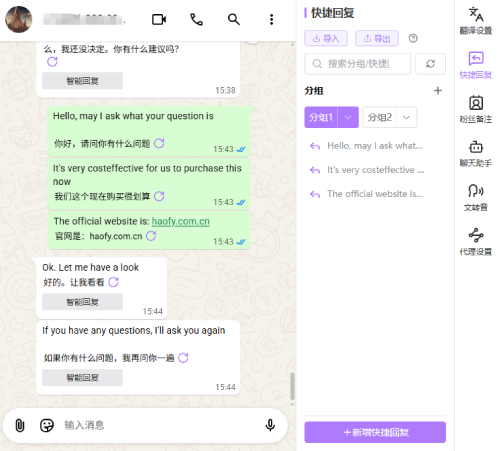
Task: Open the emoji sticker picker
Action: (47, 425)
